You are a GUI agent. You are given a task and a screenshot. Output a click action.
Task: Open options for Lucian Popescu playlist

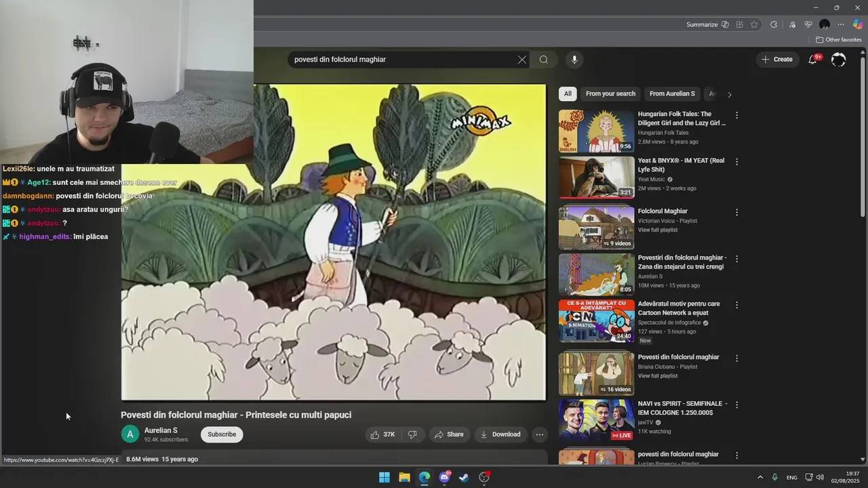(736, 455)
